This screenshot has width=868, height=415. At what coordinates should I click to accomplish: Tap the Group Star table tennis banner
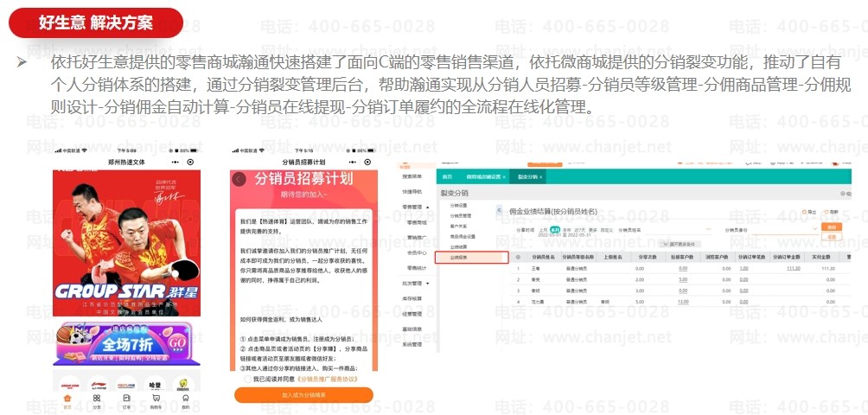click(x=126, y=244)
